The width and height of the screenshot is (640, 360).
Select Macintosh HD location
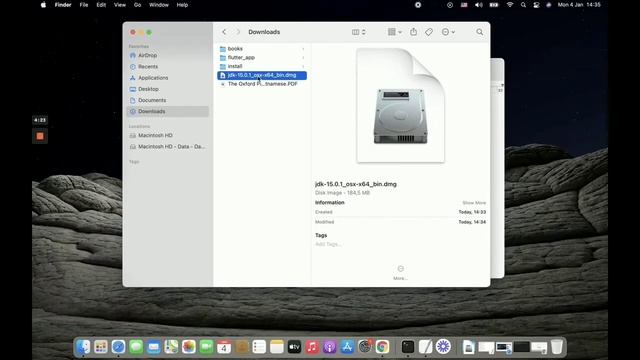point(168,136)
